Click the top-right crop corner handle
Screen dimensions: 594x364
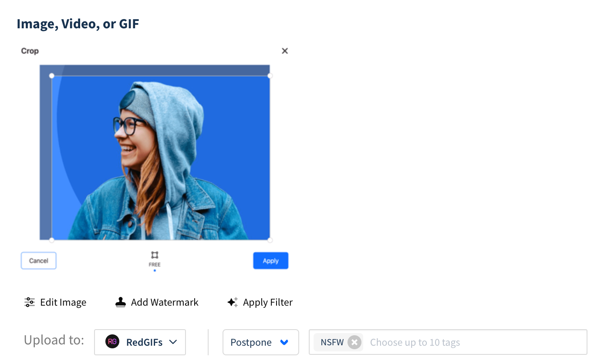[x=270, y=76]
